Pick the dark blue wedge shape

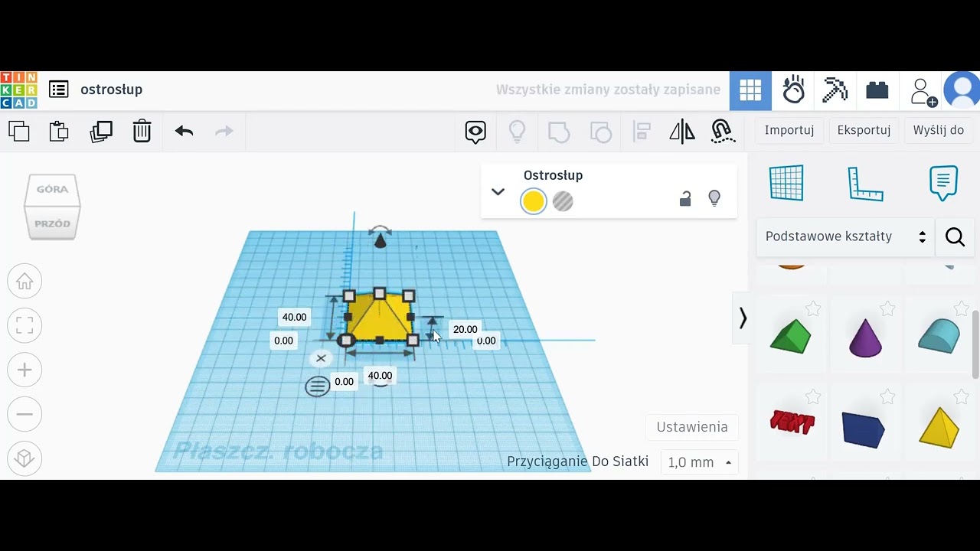coord(864,429)
